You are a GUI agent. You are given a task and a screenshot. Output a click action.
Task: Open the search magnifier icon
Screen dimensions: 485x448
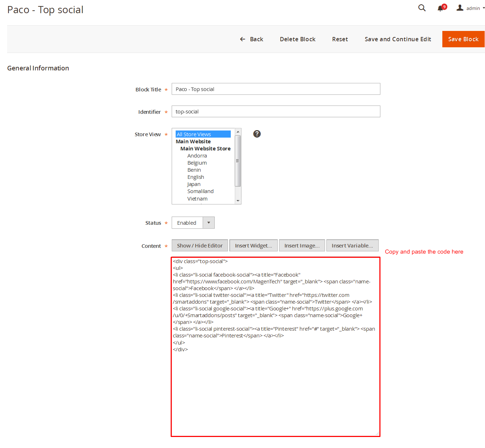(x=422, y=8)
